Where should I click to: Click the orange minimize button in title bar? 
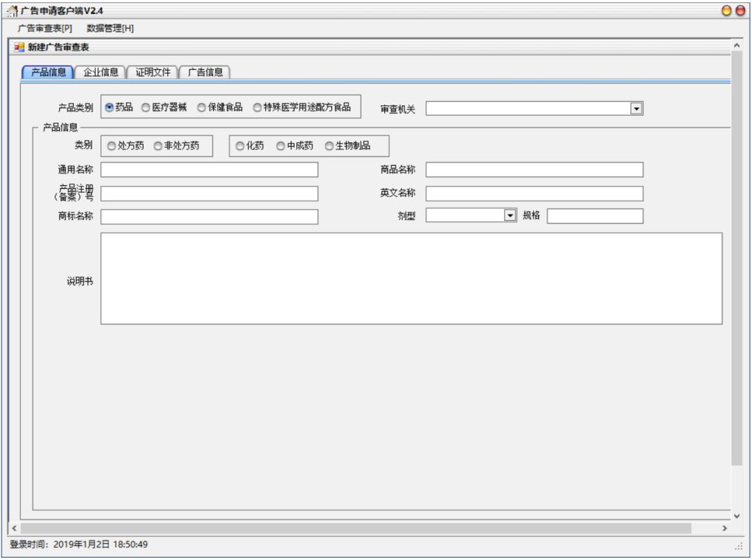click(x=726, y=10)
